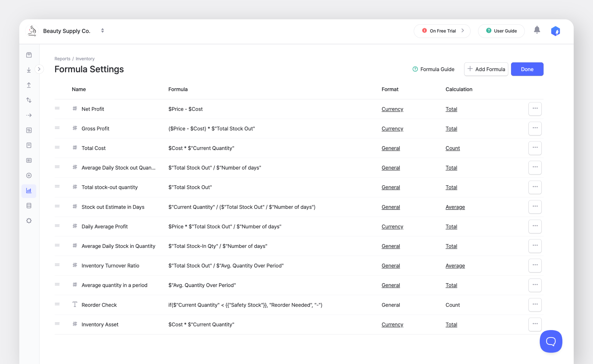Open more options for Gross Profit row
This screenshot has height=364, width=593.
pyautogui.click(x=535, y=128)
